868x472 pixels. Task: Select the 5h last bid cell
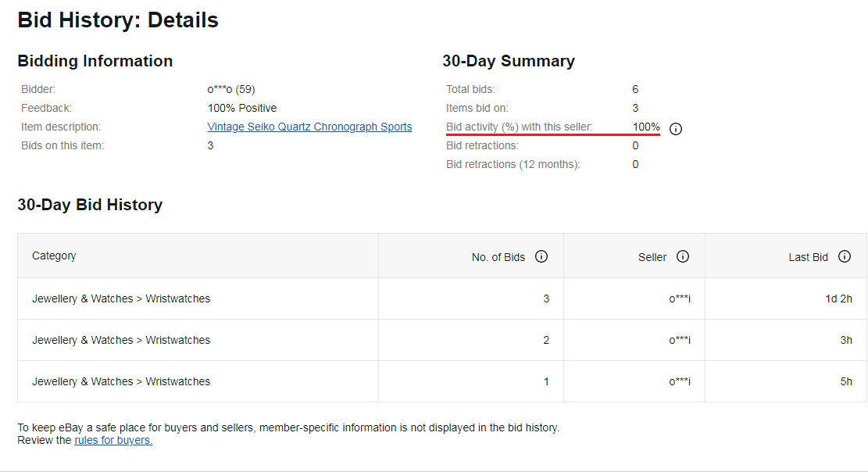coord(846,381)
